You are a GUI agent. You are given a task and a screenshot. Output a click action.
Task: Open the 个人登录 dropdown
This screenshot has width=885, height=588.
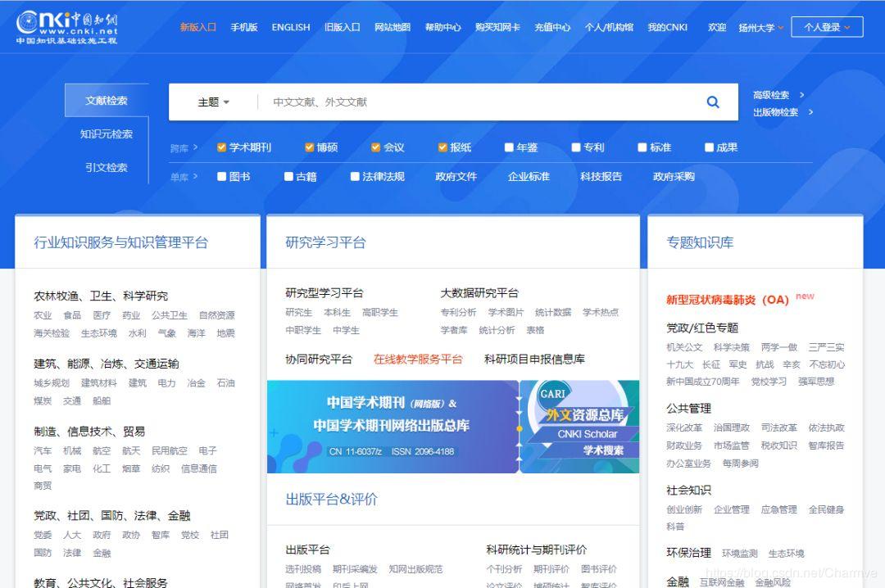pos(826,26)
